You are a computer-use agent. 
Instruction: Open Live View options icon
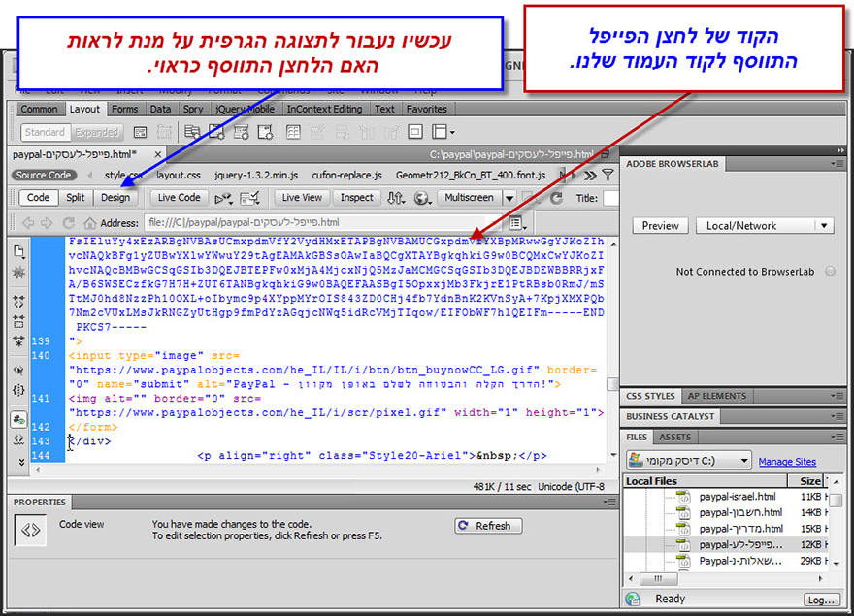tap(223, 198)
